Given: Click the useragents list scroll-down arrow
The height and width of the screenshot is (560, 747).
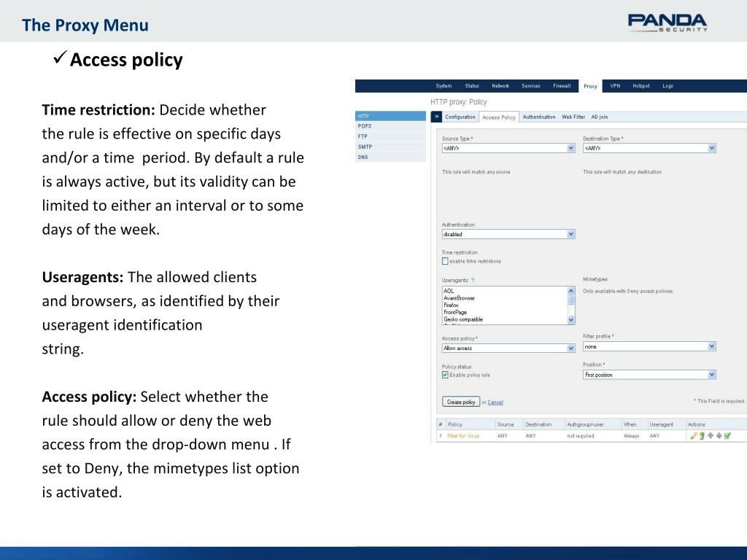Looking at the screenshot, I should click(x=571, y=320).
